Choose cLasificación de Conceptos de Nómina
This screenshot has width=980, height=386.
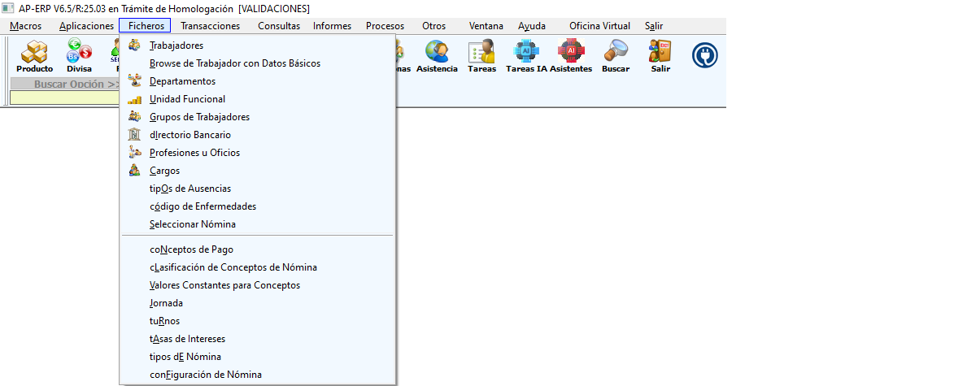click(x=257, y=267)
